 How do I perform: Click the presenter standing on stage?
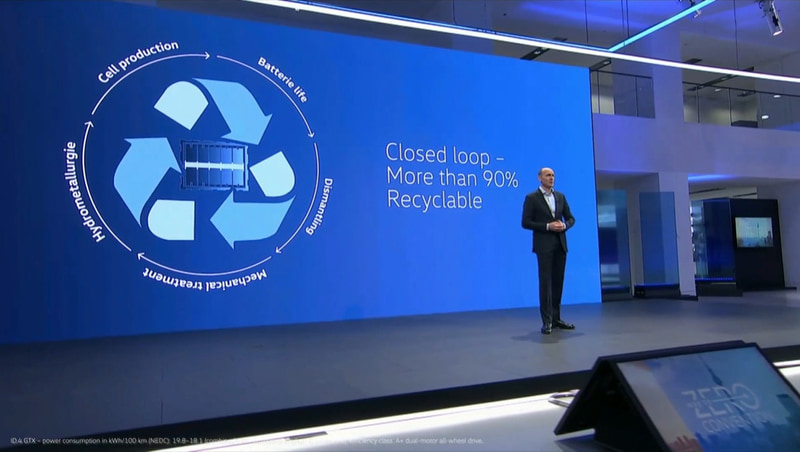point(548,250)
